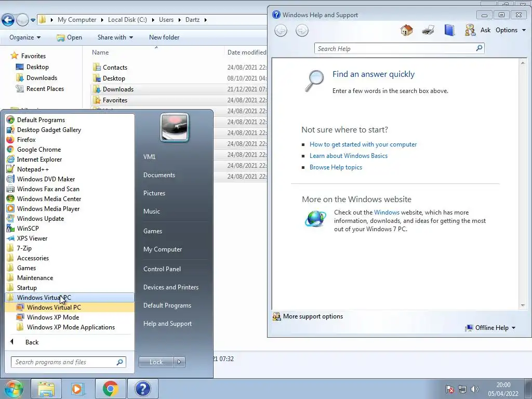Image resolution: width=532 pixels, height=399 pixels.
Task: Expand the Startup folder
Action: click(27, 287)
